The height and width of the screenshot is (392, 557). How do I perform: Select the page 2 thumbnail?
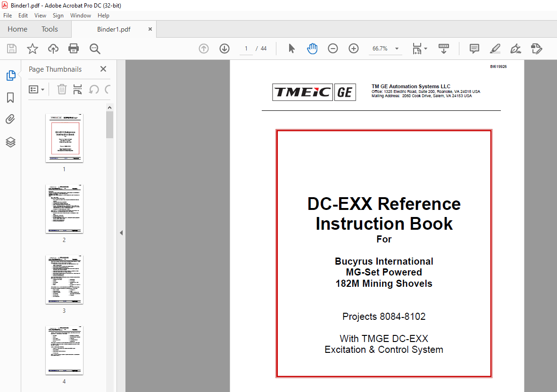click(64, 209)
